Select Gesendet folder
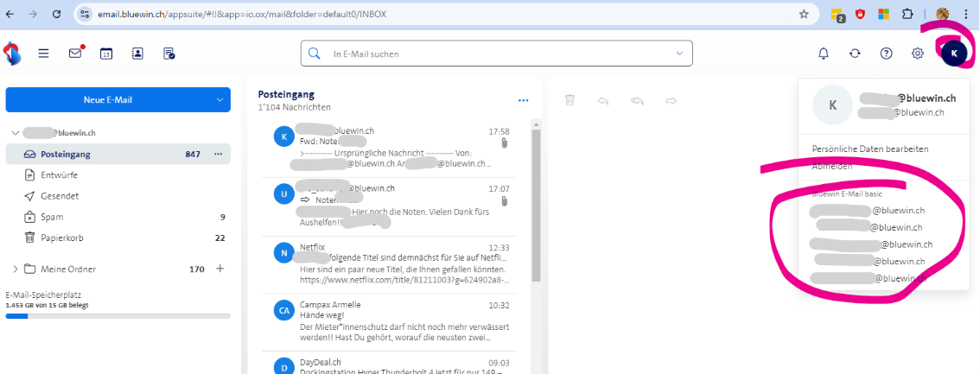Viewport: 980px width, 374px height. [x=118, y=196]
